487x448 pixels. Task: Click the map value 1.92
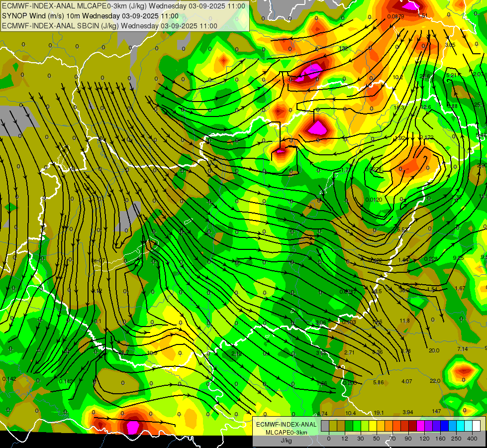click(400, 138)
